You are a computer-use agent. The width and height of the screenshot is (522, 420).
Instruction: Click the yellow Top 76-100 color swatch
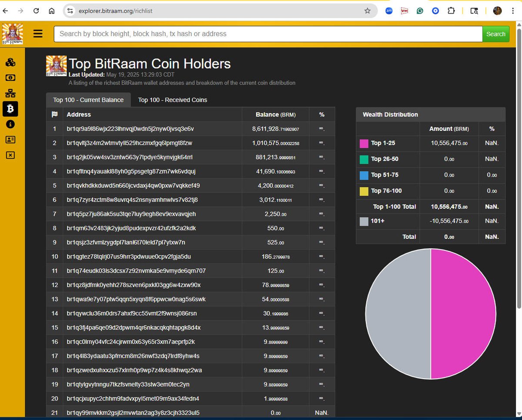[364, 191]
